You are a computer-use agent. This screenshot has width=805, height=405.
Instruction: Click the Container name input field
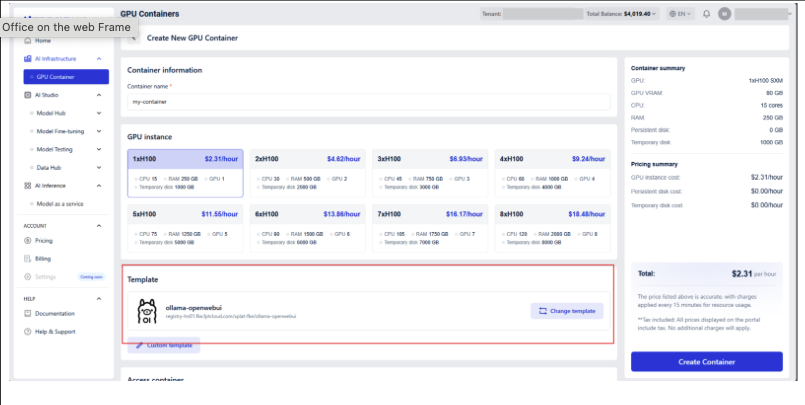tap(369, 102)
